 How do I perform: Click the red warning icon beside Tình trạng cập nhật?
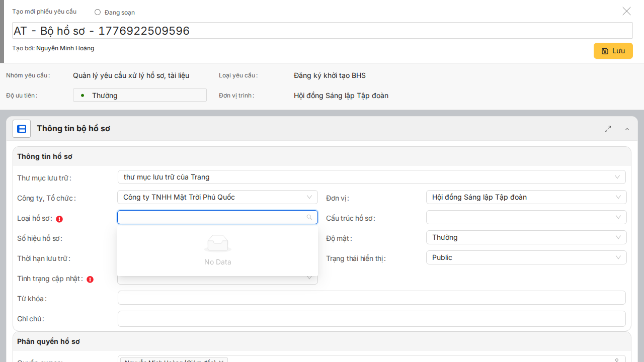(90, 279)
